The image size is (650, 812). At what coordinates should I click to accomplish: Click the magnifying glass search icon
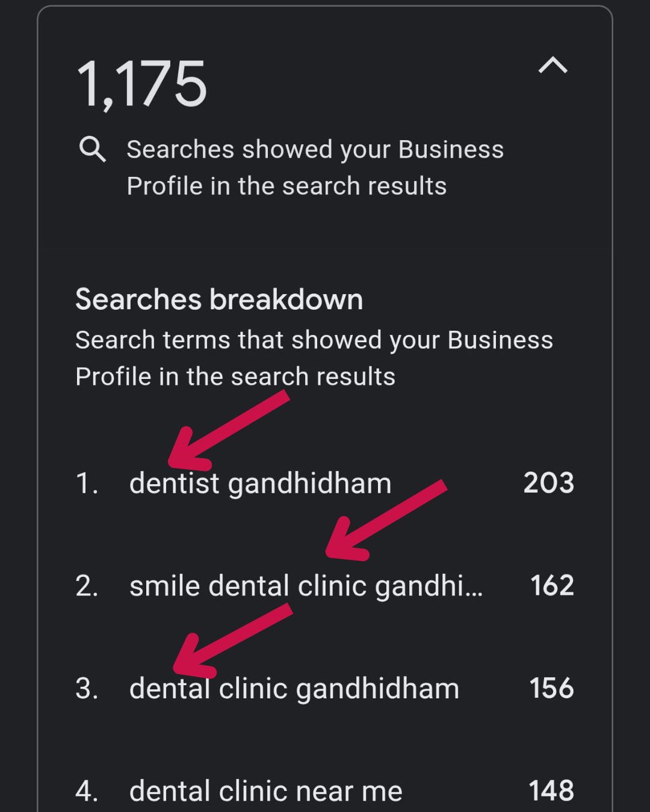(93, 149)
